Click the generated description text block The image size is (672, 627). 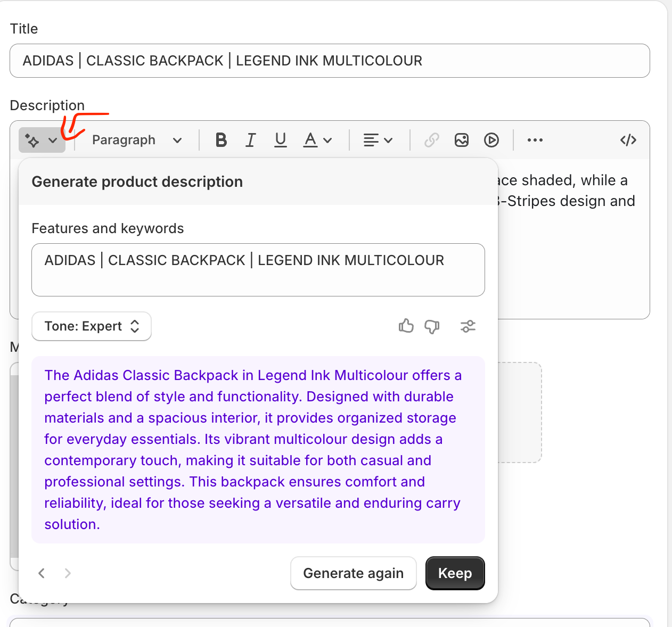pyautogui.click(x=258, y=450)
